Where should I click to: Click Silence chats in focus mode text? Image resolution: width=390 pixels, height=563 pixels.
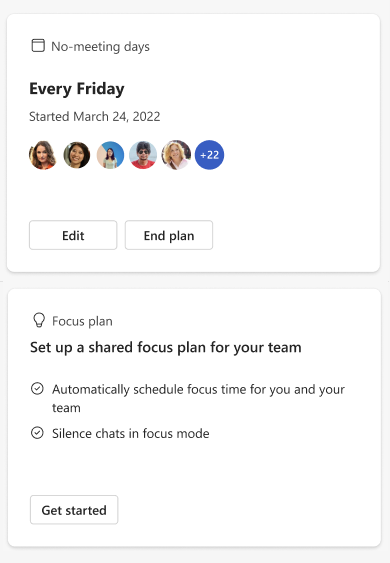click(131, 433)
